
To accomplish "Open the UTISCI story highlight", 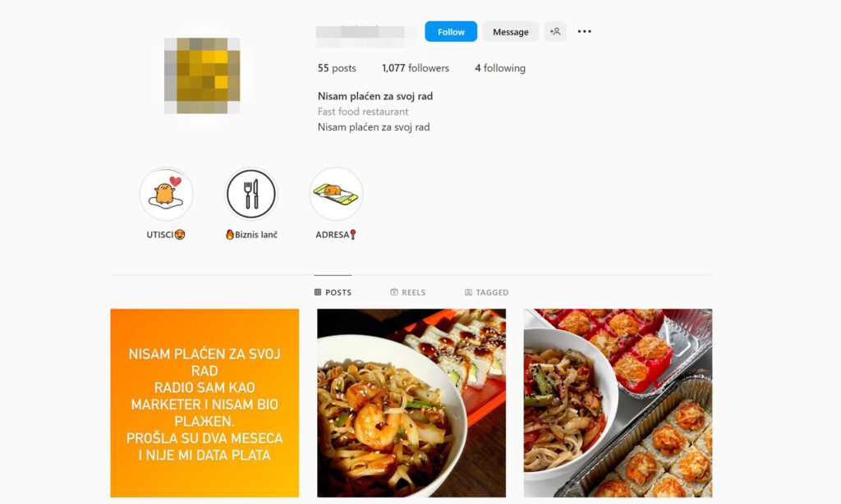I will pos(166,194).
